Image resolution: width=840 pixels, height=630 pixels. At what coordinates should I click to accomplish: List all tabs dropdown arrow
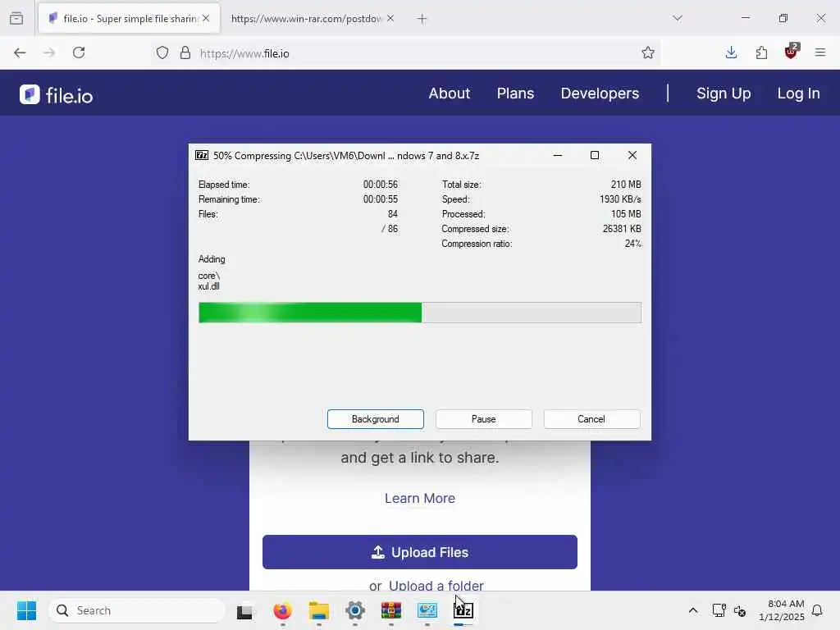[x=678, y=18]
